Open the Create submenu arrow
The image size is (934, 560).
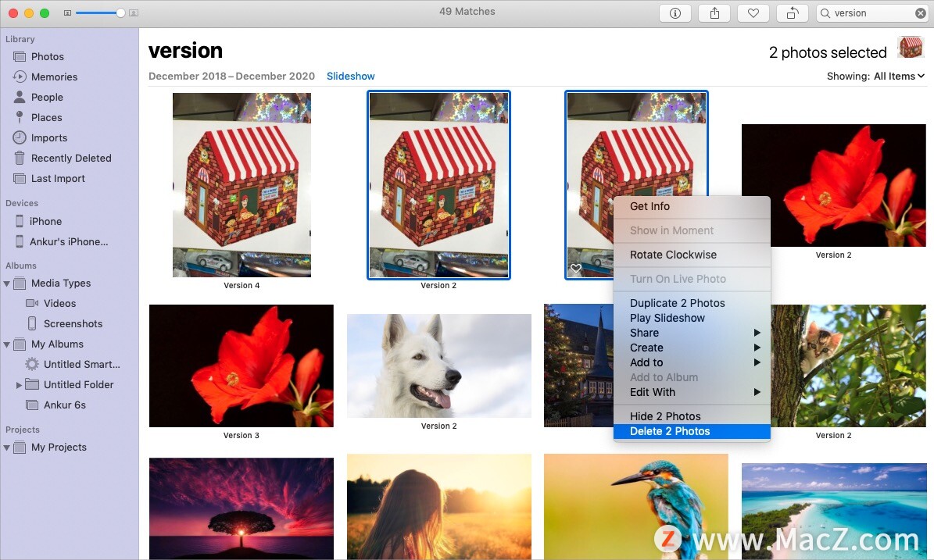(757, 348)
